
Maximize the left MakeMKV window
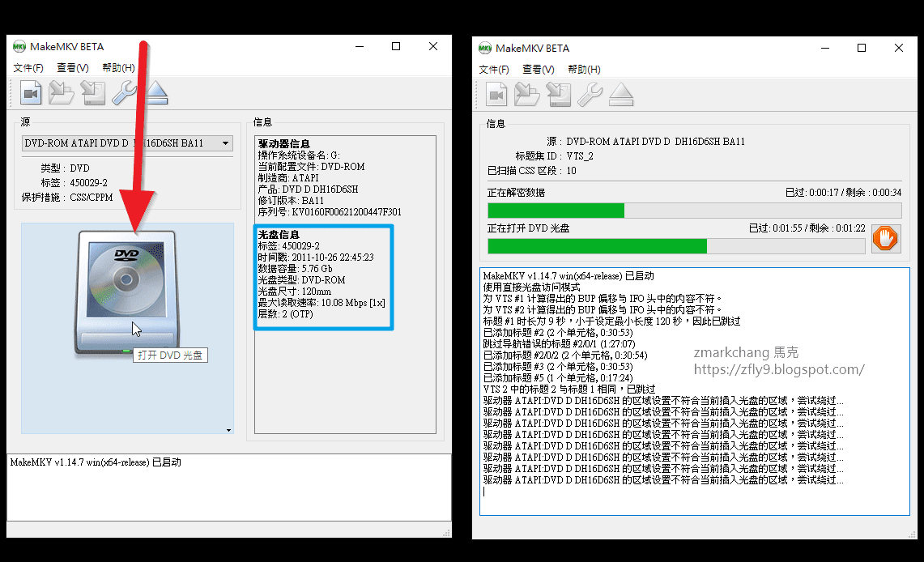point(396,46)
